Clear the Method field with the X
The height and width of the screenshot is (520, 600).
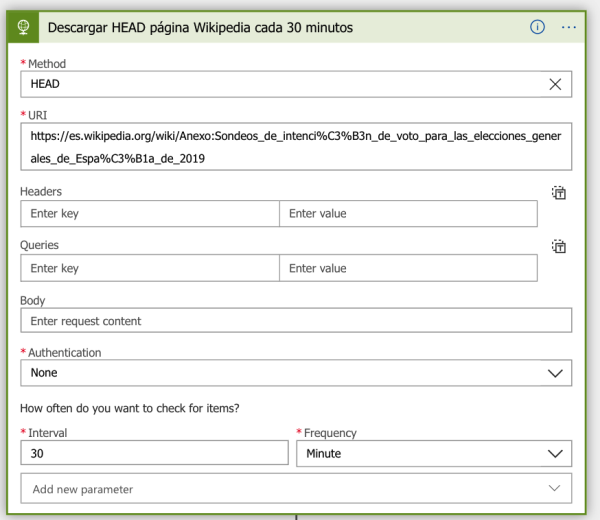point(555,84)
